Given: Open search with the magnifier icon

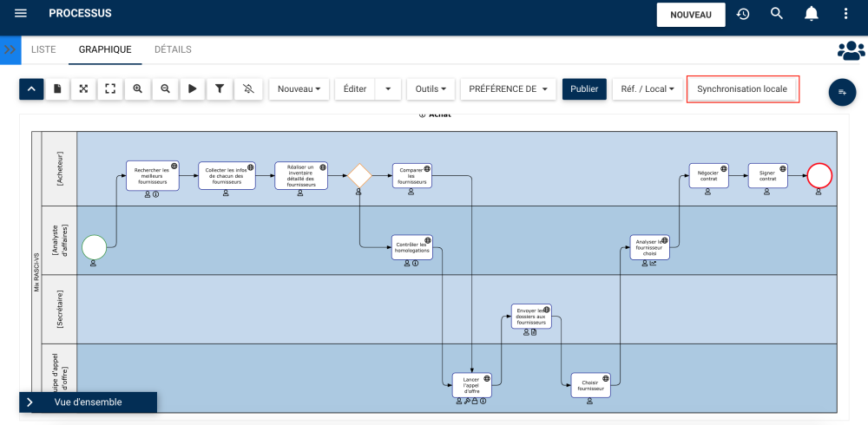Looking at the screenshot, I should (x=777, y=14).
